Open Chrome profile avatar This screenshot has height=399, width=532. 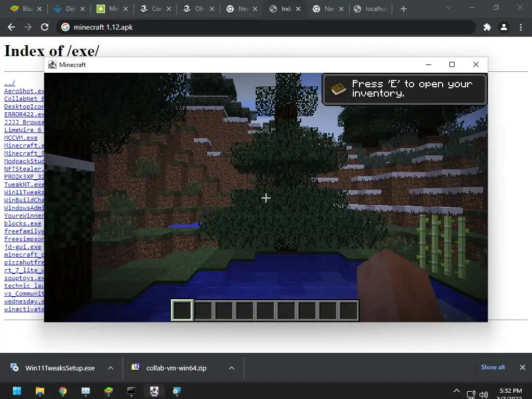point(504,27)
